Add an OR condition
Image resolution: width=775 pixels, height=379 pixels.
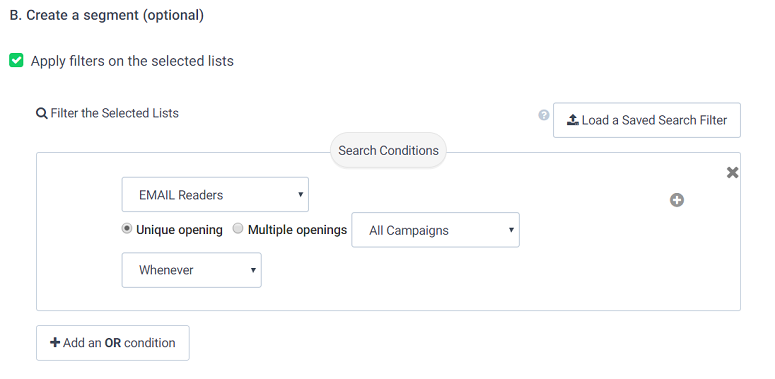coord(113,343)
